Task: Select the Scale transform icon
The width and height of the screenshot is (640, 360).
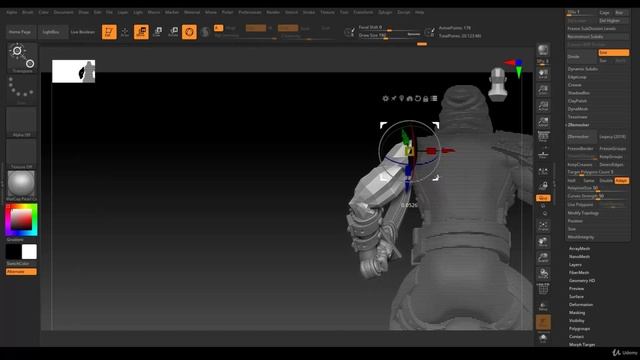Action: point(158,32)
